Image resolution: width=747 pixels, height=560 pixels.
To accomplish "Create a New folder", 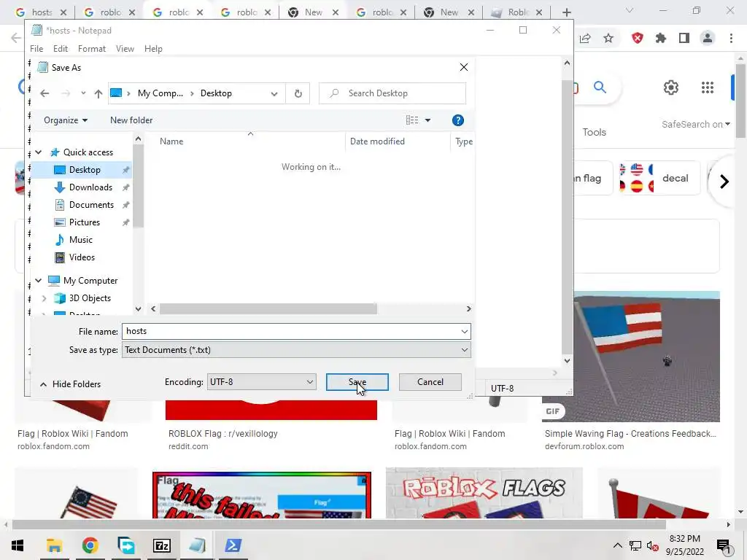I will 131,120.
